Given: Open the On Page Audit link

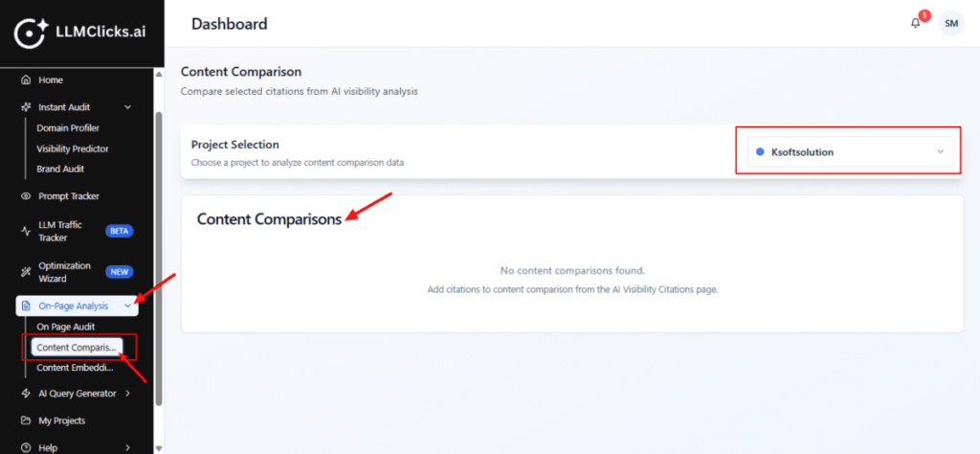Looking at the screenshot, I should point(66,327).
